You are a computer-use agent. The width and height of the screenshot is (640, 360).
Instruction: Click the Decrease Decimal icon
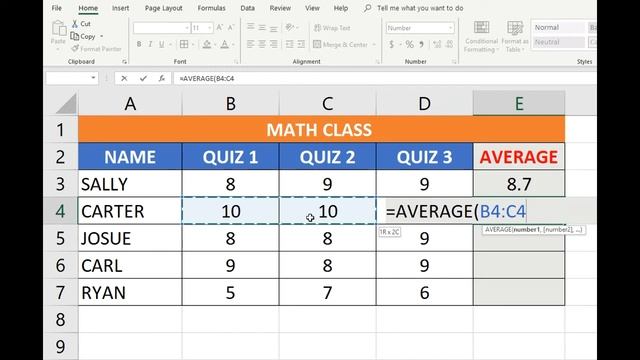tap(449, 44)
